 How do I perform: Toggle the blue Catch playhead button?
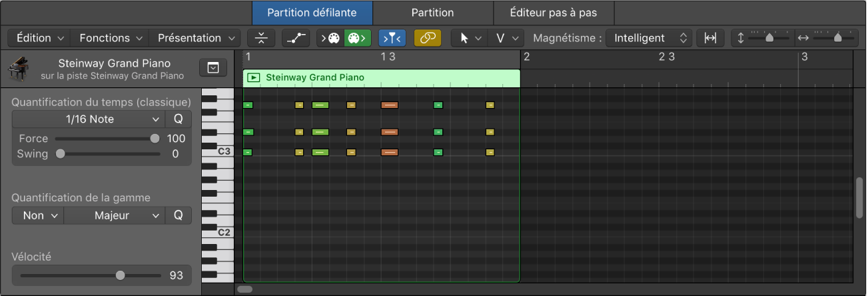pos(392,38)
